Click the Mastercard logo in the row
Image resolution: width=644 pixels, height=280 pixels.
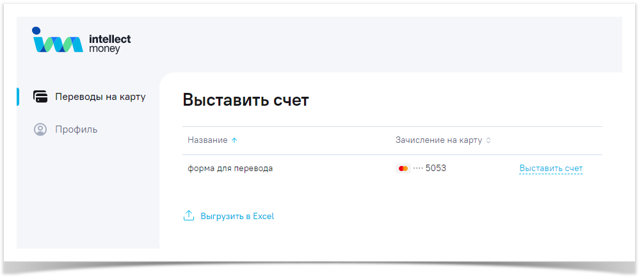[403, 169]
